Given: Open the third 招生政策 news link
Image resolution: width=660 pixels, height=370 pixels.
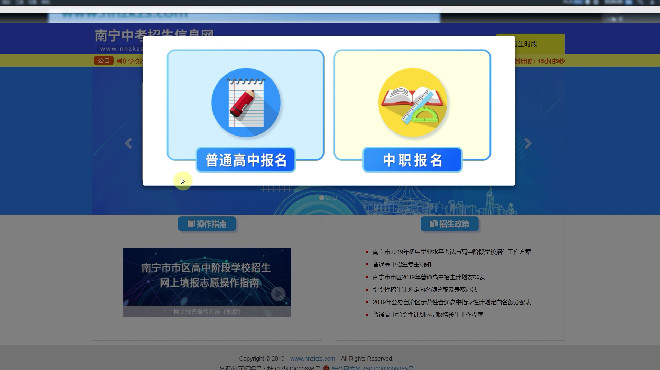Looking at the screenshot, I should click(428, 277).
